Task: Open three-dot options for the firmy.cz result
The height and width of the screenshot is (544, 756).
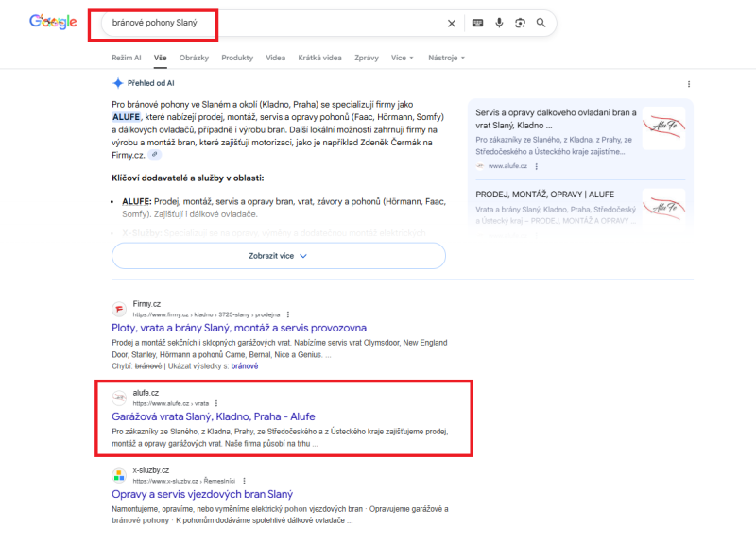Action: coord(287,314)
